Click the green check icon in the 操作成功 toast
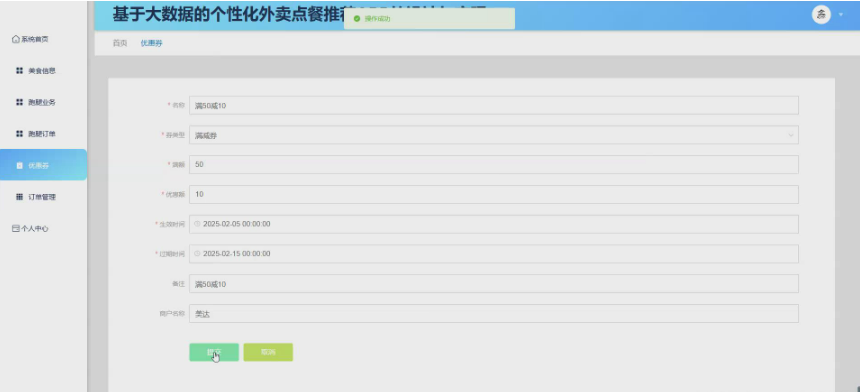 click(357, 19)
